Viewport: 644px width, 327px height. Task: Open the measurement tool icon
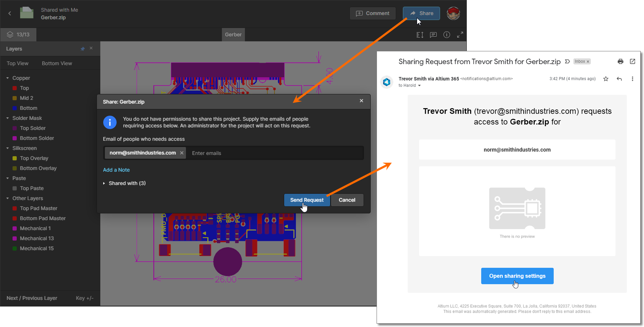[x=420, y=35]
